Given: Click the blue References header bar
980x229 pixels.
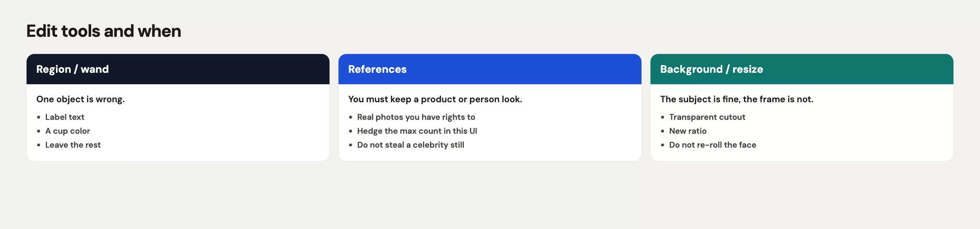Looking at the screenshot, I should [490, 69].
